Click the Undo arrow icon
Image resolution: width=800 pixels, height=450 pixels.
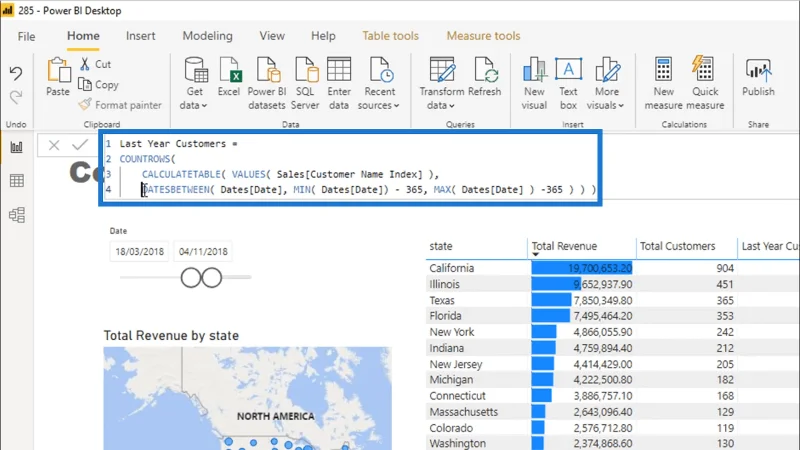16,73
